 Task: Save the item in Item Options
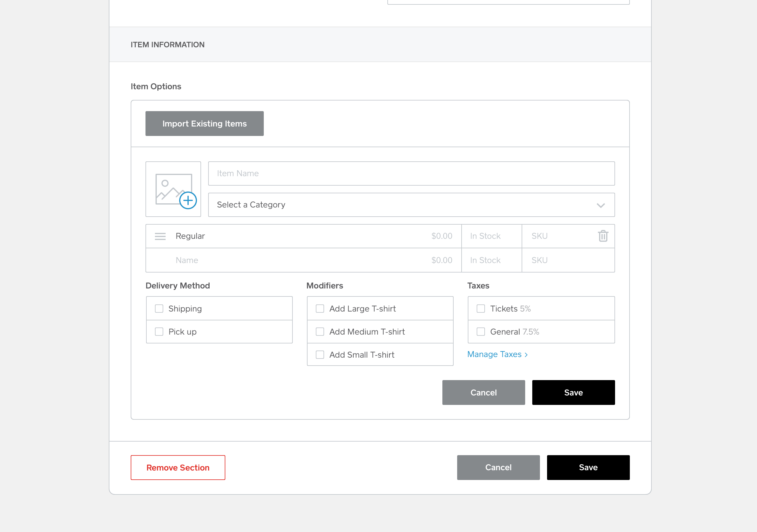[x=573, y=392]
